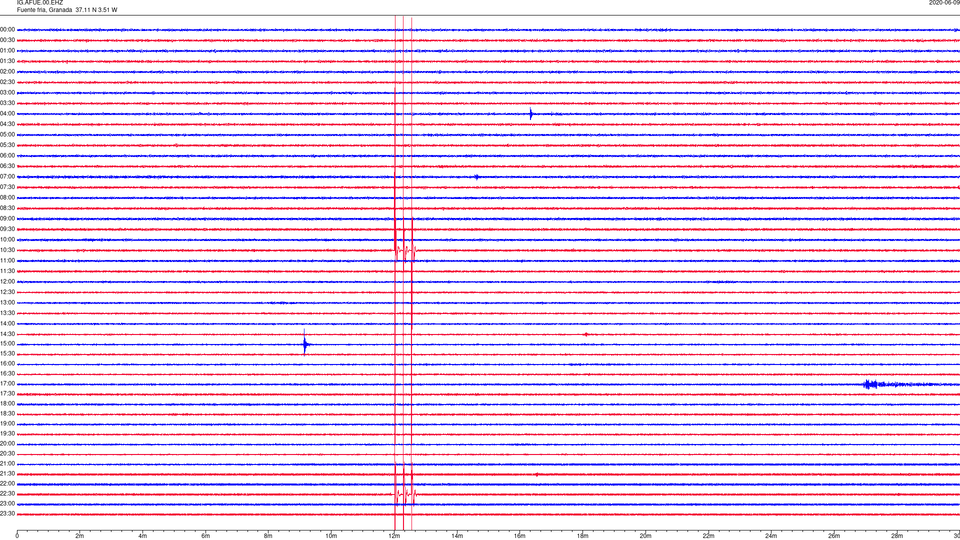This screenshot has width=960, height=540.
Task: Click the 20m tick label on minute axis
Action: (x=645, y=536)
